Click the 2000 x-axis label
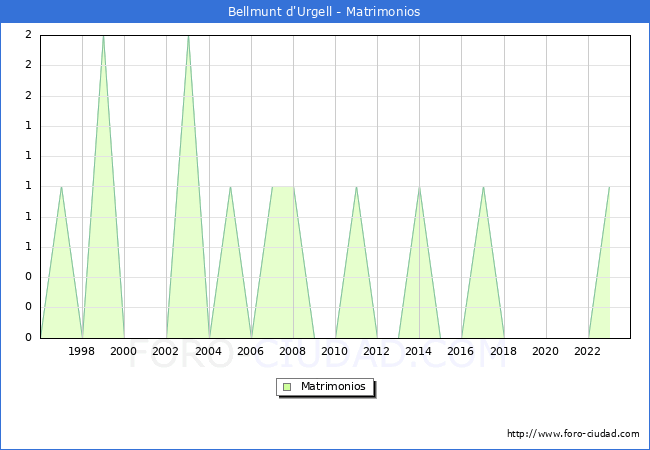 pyautogui.click(x=123, y=351)
